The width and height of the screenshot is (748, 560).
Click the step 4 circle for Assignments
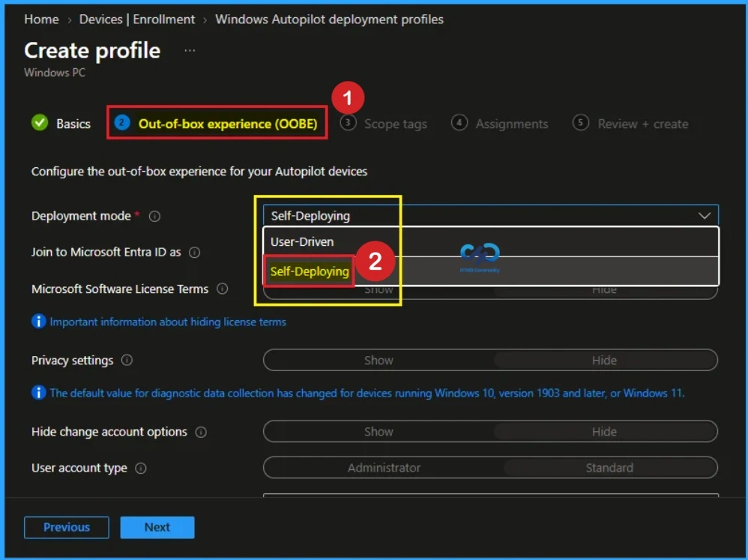[x=459, y=123]
